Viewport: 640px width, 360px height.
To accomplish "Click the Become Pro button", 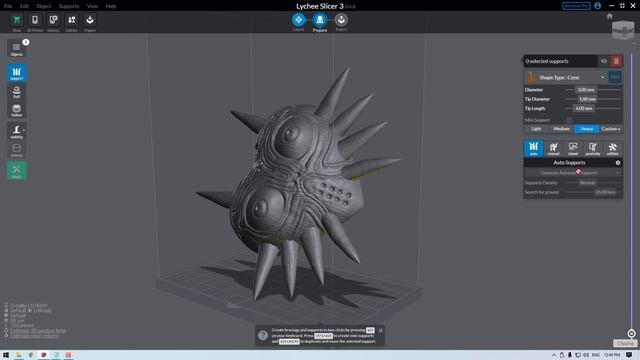I will click(576, 6).
